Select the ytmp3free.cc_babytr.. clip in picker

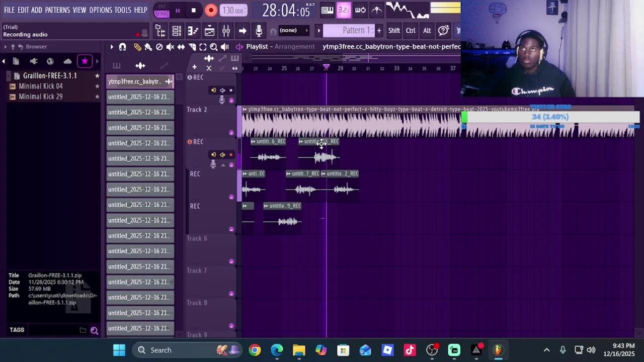click(x=140, y=81)
